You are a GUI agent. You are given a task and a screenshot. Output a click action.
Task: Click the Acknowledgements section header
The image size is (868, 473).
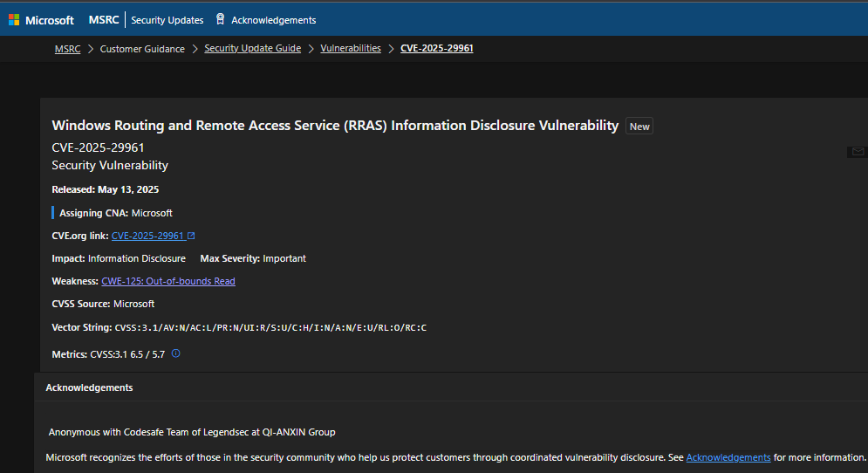pos(89,387)
